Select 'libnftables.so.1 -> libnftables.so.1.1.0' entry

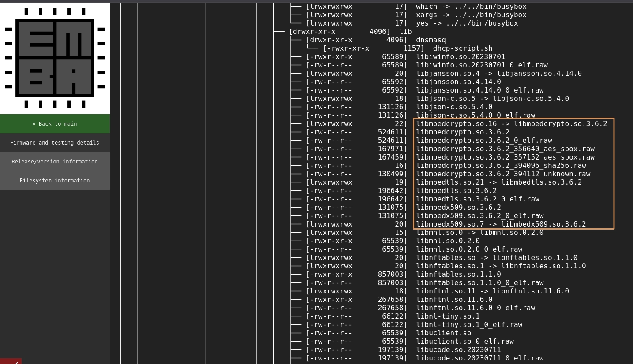click(x=501, y=266)
